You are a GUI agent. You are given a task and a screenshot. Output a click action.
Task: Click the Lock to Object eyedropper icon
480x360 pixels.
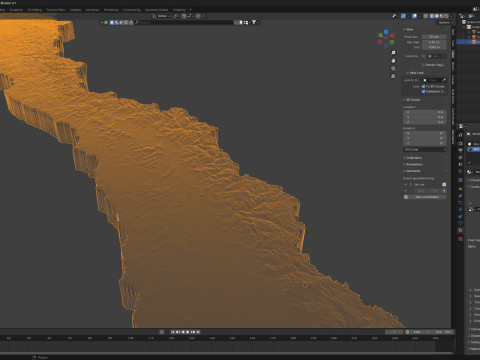pyautogui.click(x=444, y=80)
